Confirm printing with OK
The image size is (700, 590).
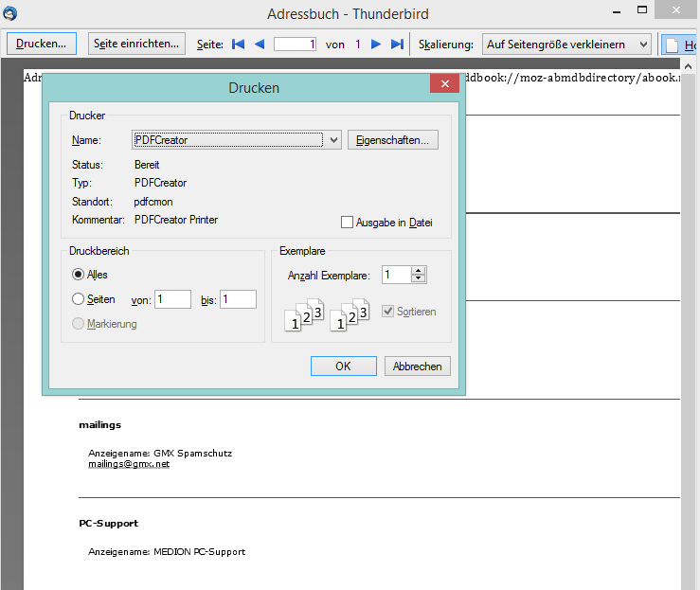(x=343, y=366)
